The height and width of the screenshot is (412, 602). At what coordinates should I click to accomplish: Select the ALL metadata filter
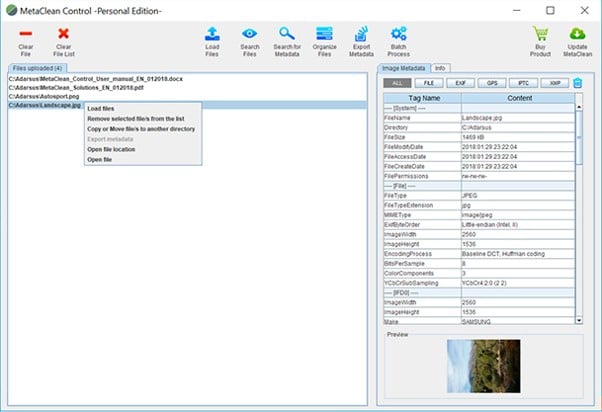398,82
